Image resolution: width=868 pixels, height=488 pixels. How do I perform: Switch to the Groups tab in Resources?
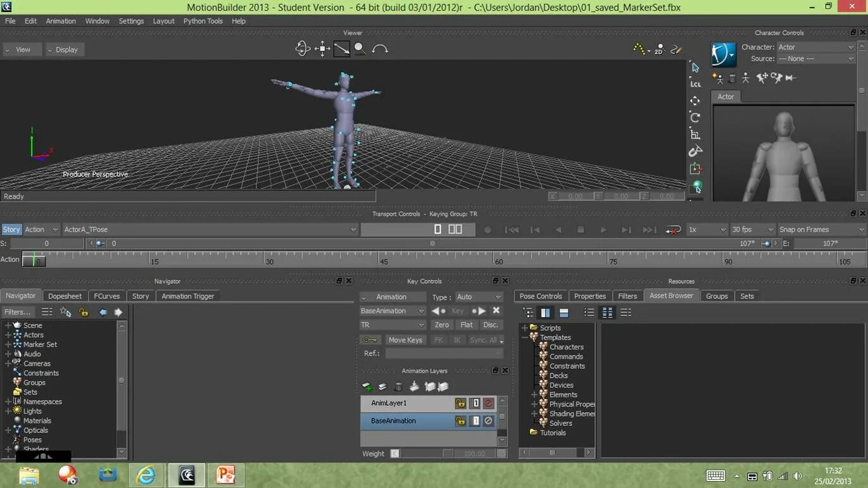717,296
